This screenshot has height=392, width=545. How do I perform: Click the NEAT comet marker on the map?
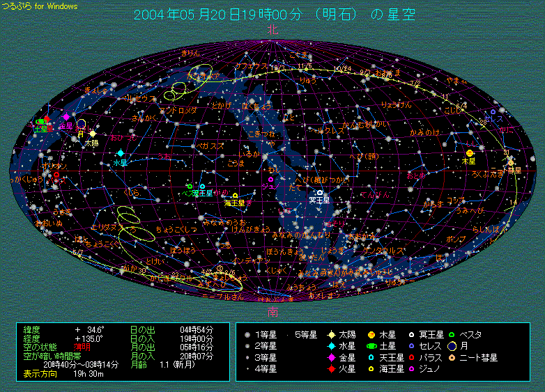(x=511, y=163)
